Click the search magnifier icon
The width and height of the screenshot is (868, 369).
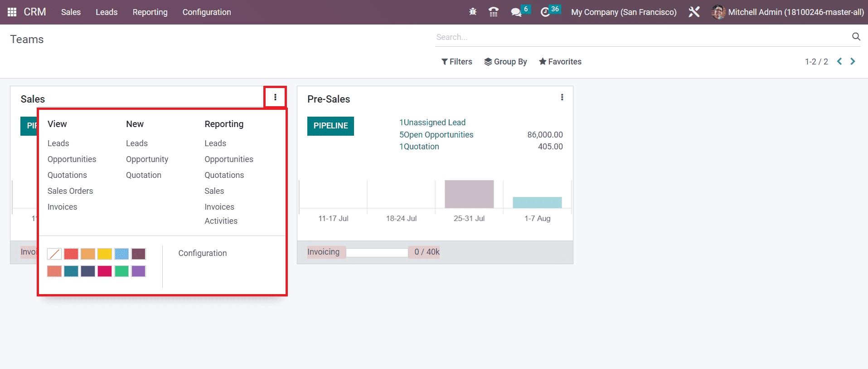pyautogui.click(x=856, y=37)
